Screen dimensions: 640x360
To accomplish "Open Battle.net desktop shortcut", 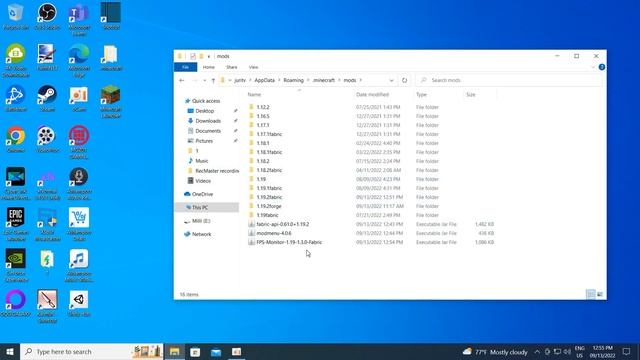I will (16, 98).
